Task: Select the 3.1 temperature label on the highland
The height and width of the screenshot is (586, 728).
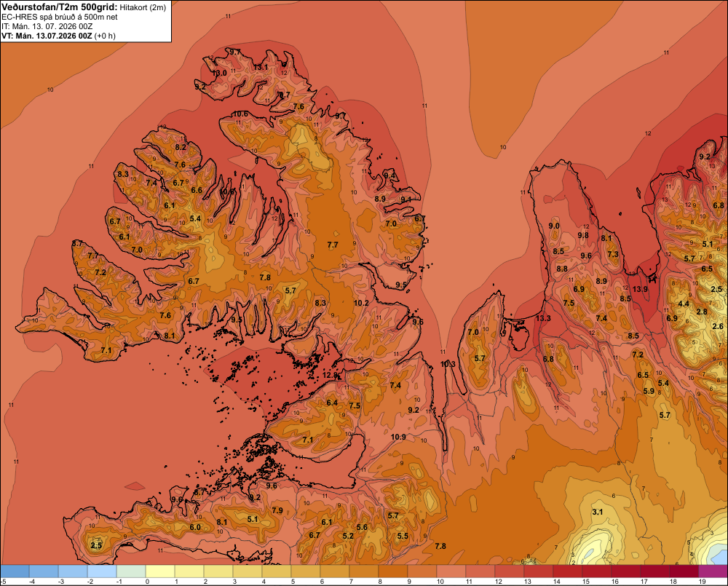Action: point(598,512)
